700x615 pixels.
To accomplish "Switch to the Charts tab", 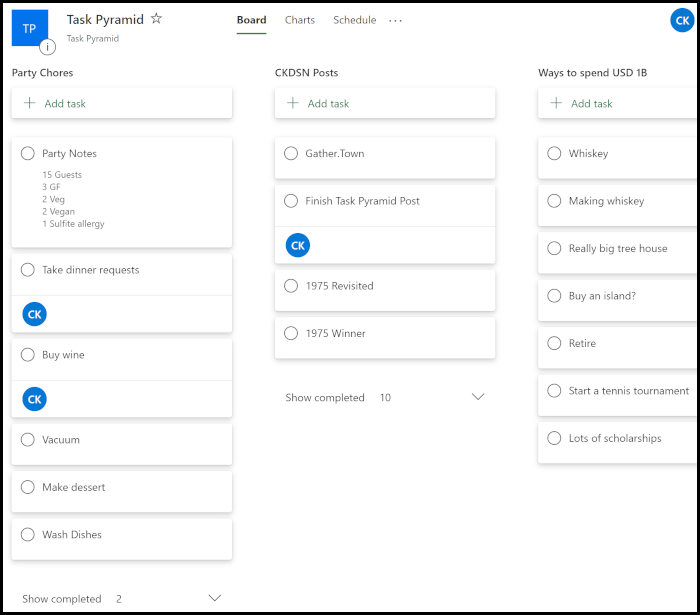I will [x=299, y=20].
